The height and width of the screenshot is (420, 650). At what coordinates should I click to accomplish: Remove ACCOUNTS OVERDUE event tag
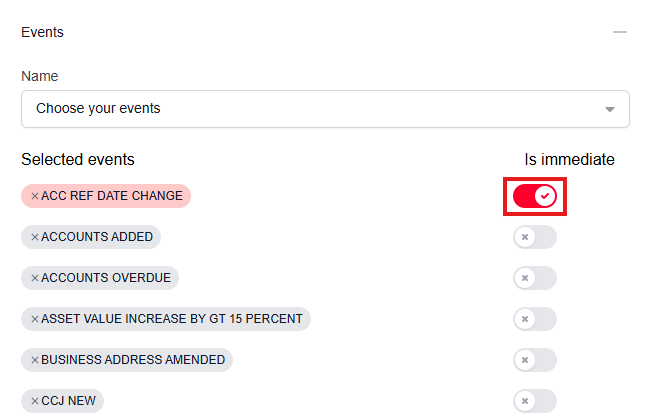(x=34, y=278)
